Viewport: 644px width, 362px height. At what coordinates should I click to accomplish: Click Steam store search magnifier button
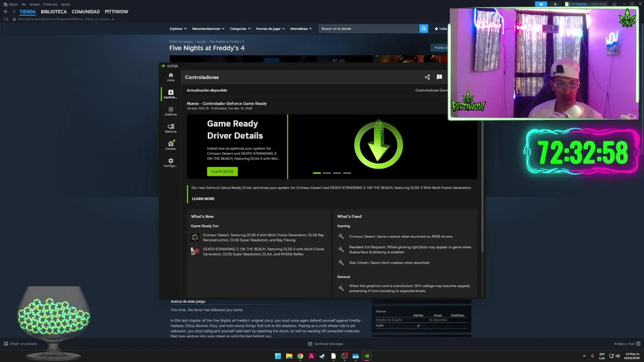point(424,29)
